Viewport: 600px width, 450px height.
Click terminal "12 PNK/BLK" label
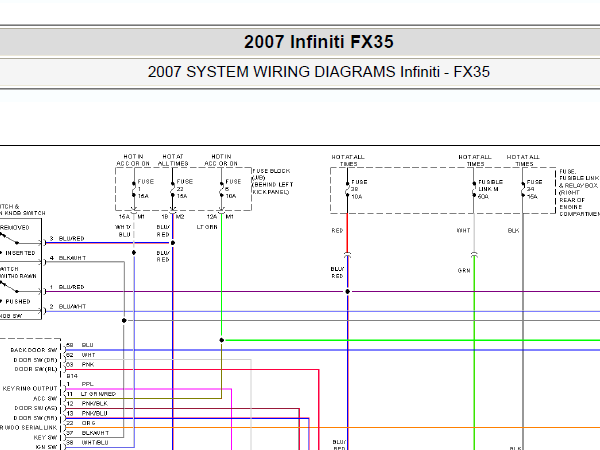[x=87, y=404]
